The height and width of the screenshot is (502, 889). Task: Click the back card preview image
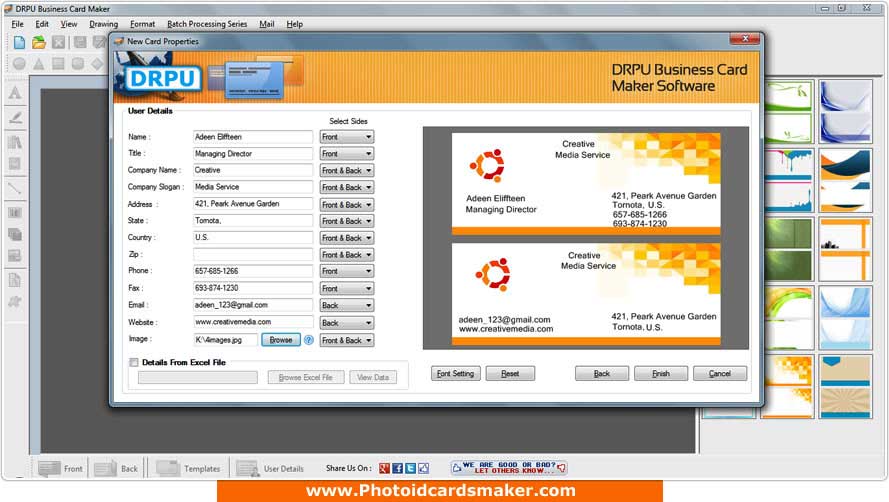[x=586, y=294]
